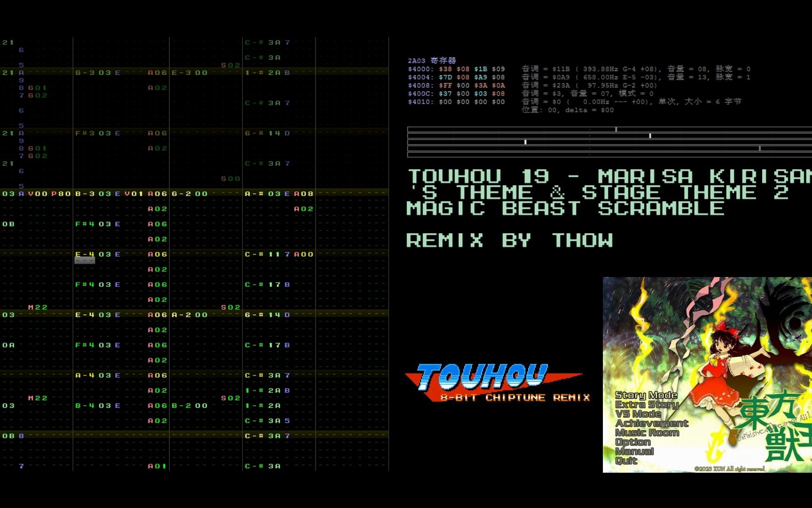Click the marker on the first channel bar
The width and height of the screenshot is (812, 508).
pos(616,129)
